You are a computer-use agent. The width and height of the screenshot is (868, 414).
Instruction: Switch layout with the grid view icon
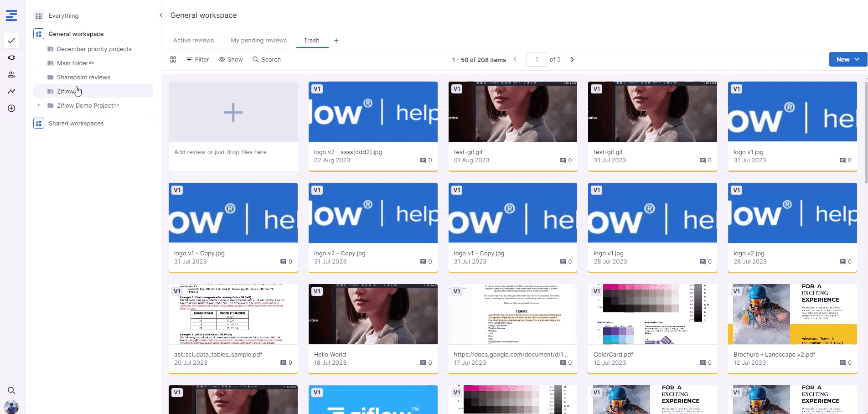click(x=173, y=60)
